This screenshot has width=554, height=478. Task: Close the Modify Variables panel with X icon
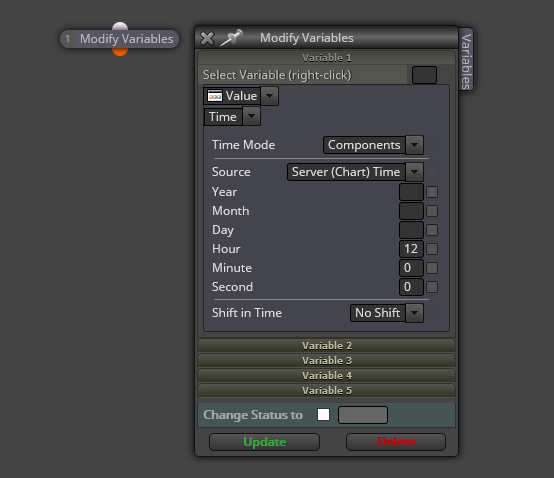207,38
